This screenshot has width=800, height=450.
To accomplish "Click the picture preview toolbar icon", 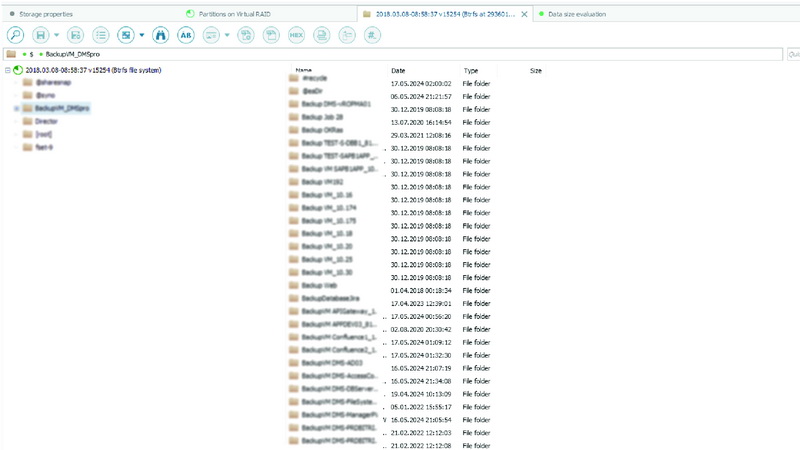I will click(126, 35).
